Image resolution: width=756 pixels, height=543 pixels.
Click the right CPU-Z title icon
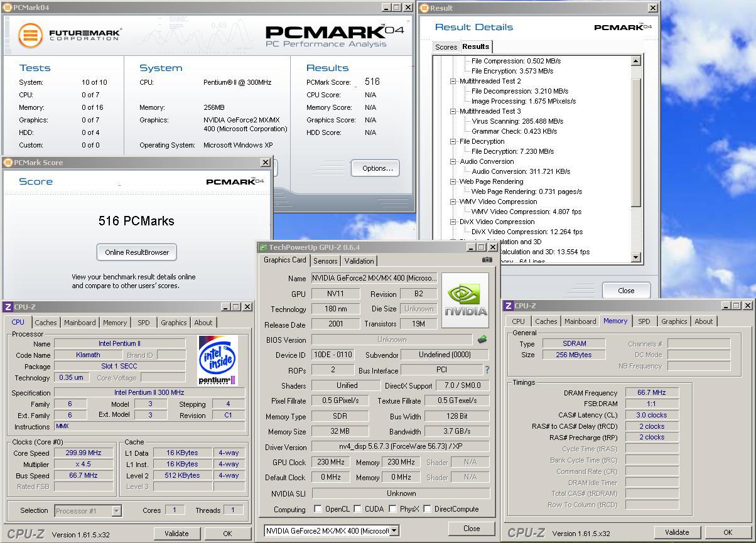pyautogui.click(x=509, y=306)
